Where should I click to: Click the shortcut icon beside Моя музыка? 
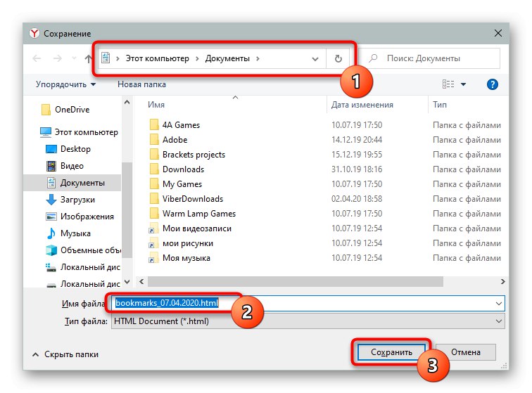coord(153,258)
